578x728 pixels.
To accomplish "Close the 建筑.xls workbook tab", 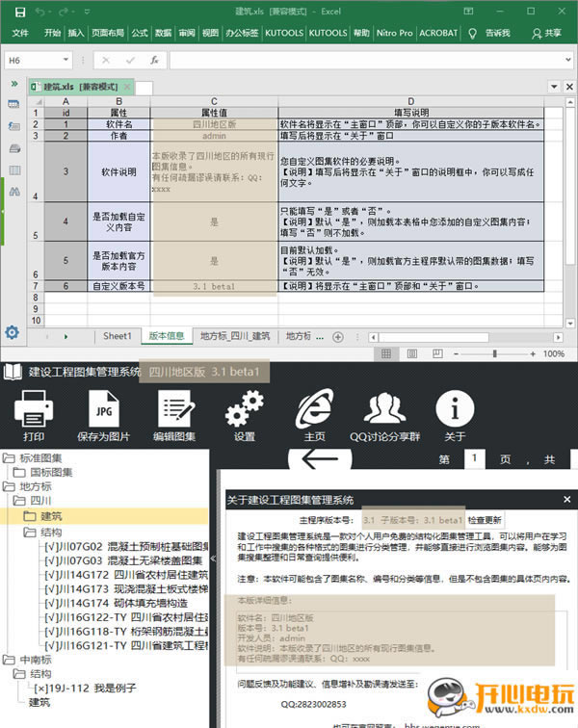I will [127, 87].
